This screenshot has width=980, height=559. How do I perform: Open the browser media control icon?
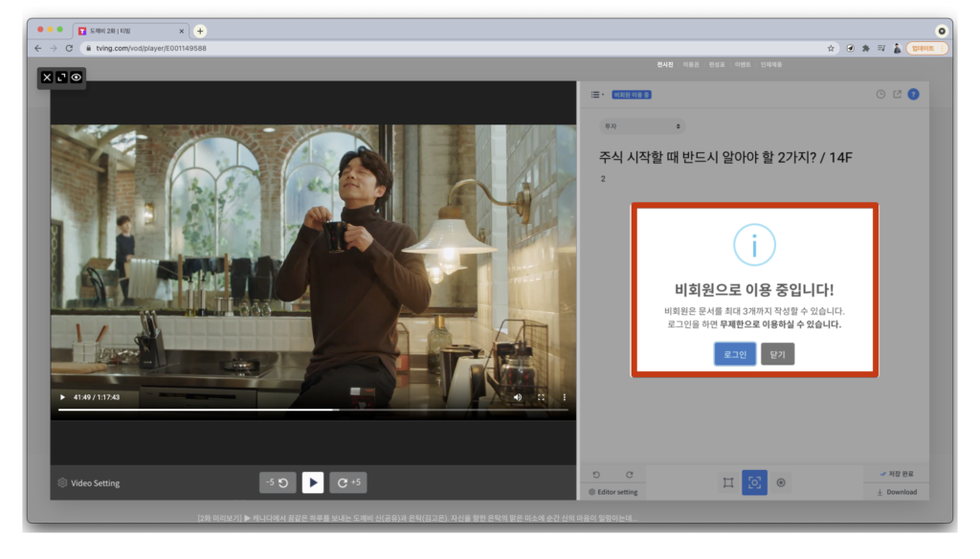(881, 48)
